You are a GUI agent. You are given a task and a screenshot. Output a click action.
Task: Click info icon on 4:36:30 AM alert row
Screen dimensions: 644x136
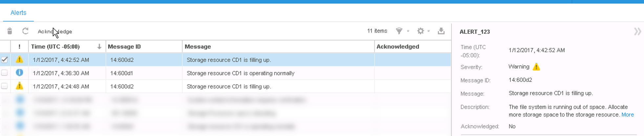pyautogui.click(x=19, y=73)
